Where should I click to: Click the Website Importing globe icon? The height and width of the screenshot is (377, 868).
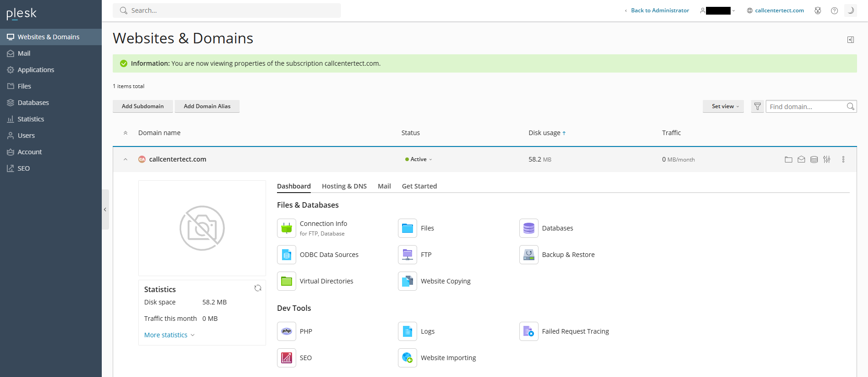tap(407, 358)
